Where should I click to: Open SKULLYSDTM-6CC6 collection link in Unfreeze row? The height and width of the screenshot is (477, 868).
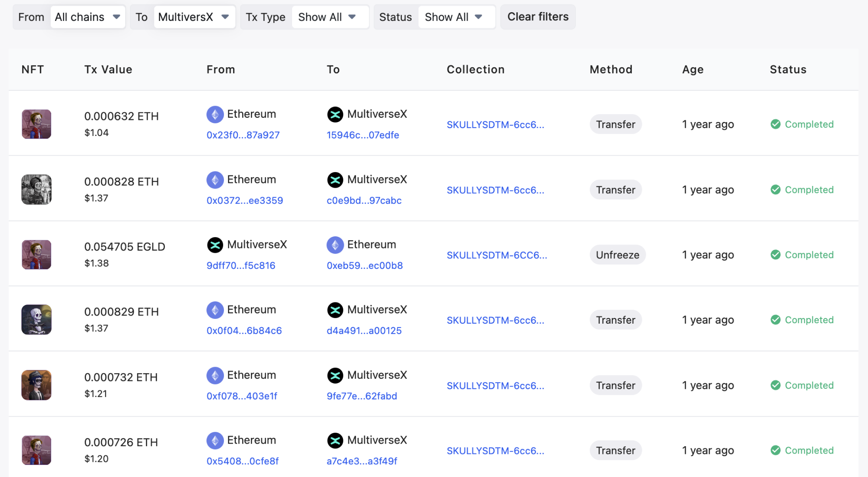pyautogui.click(x=497, y=255)
